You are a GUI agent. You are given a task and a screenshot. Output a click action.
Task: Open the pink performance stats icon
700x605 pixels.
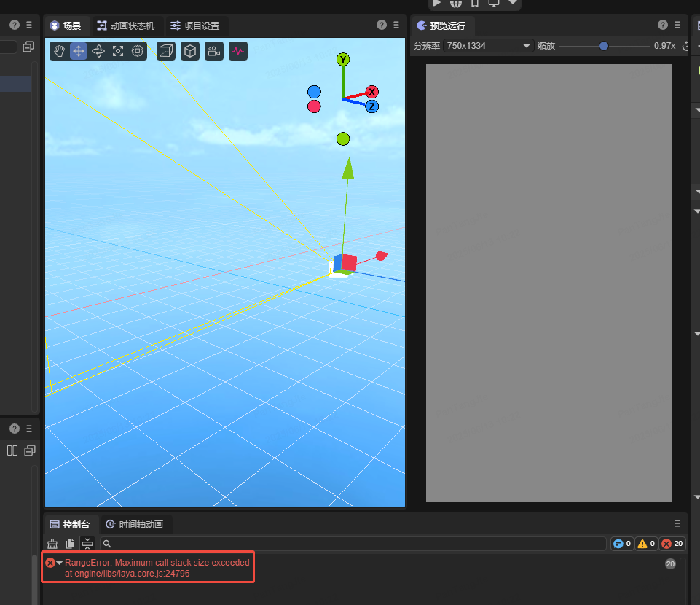click(x=238, y=51)
